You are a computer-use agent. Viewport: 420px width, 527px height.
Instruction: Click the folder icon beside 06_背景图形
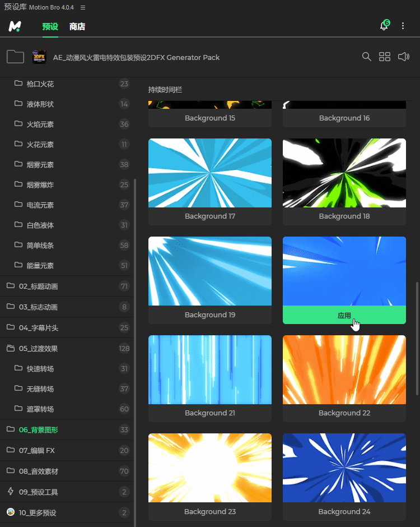click(x=11, y=429)
